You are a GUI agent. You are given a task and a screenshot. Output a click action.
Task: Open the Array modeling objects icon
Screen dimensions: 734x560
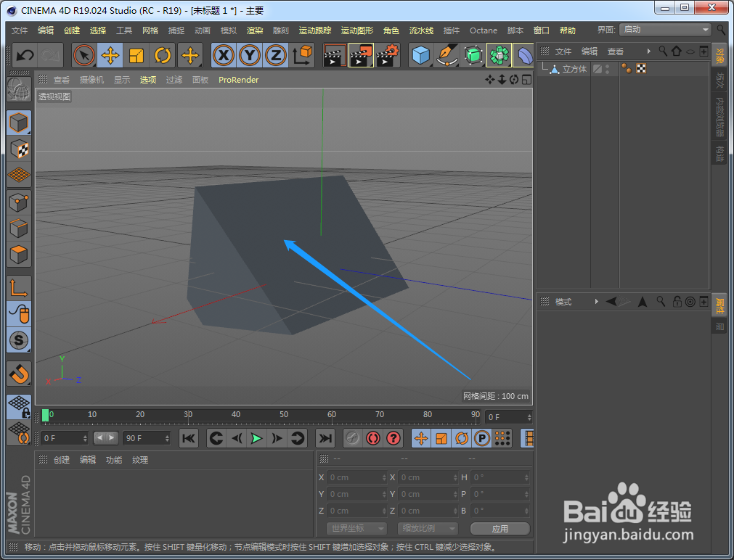click(x=499, y=55)
